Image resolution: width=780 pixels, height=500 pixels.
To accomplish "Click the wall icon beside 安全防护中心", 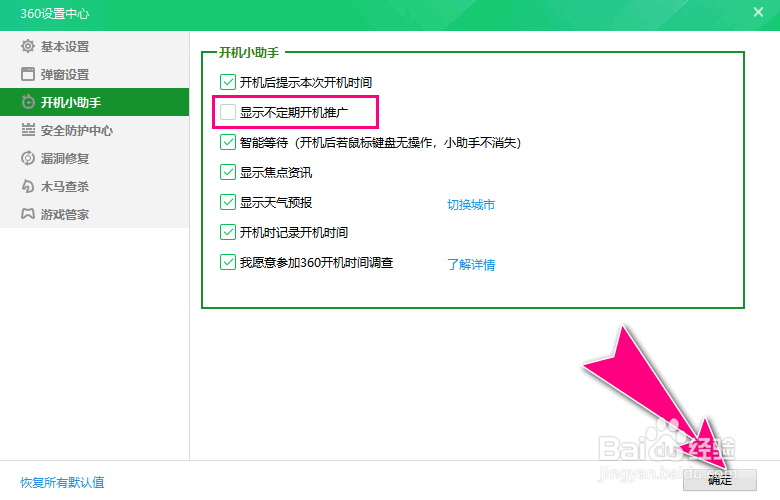I will [28, 130].
